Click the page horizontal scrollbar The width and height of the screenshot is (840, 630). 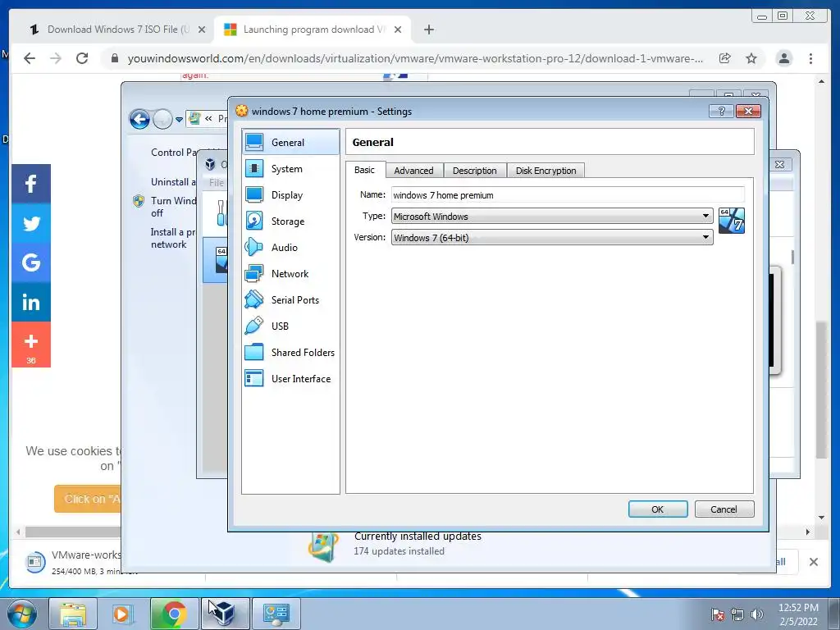(73, 532)
